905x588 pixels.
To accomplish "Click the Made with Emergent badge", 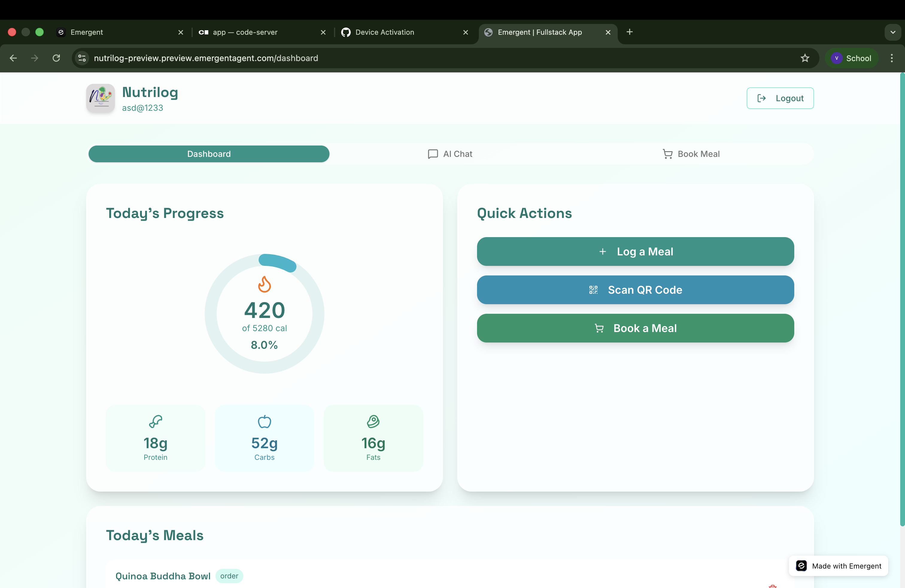I will [x=838, y=566].
